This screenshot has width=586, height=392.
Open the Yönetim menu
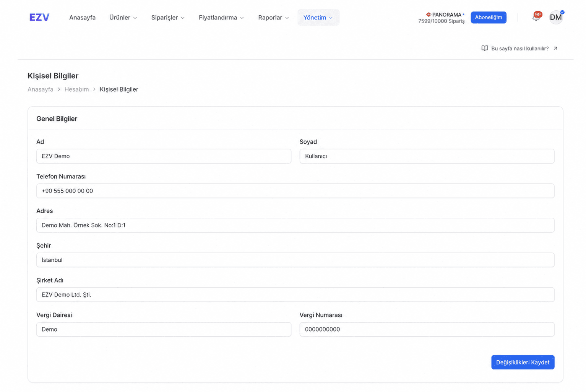tap(318, 18)
